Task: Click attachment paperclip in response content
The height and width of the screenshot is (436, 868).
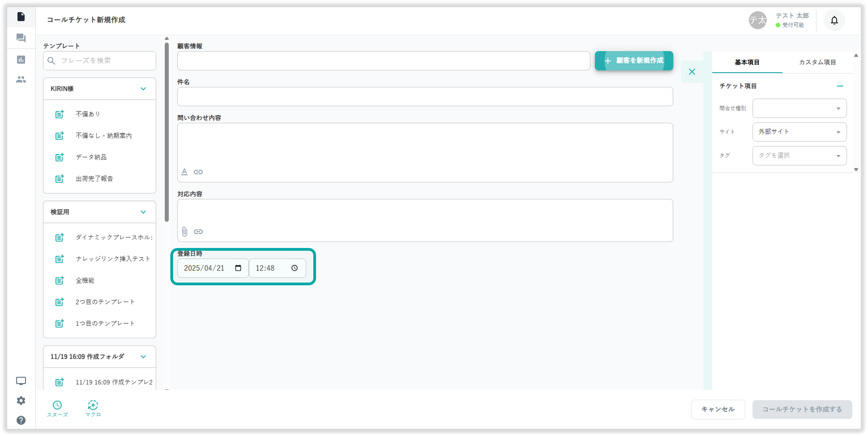Action: [x=185, y=231]
